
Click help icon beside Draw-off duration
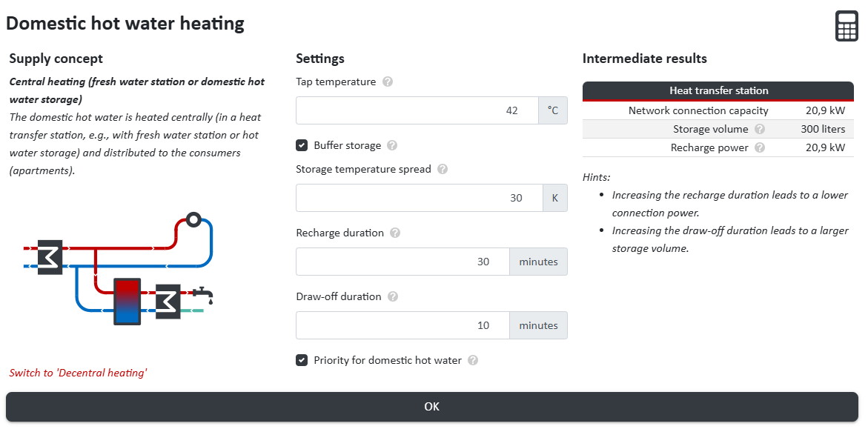393,297
